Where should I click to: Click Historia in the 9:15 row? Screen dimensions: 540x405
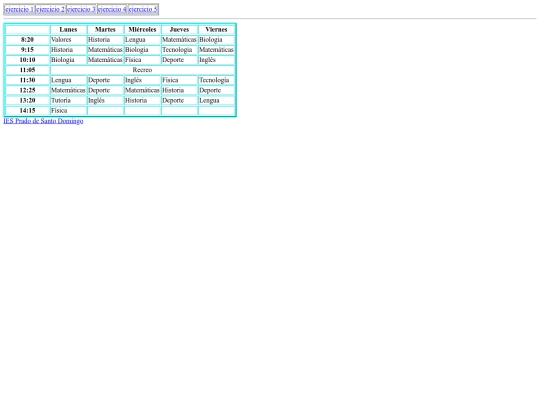[x=68, y=50]
